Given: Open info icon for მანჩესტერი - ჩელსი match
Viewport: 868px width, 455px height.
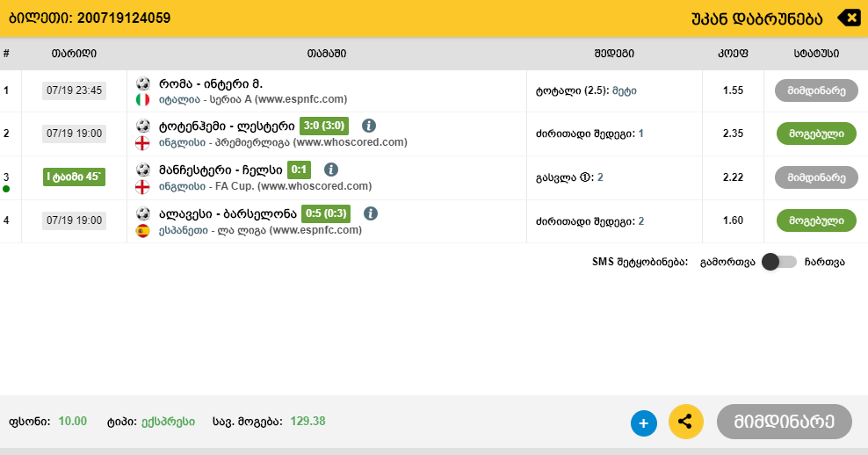Looking at the screenshot, I should click(x=331, y=170).
